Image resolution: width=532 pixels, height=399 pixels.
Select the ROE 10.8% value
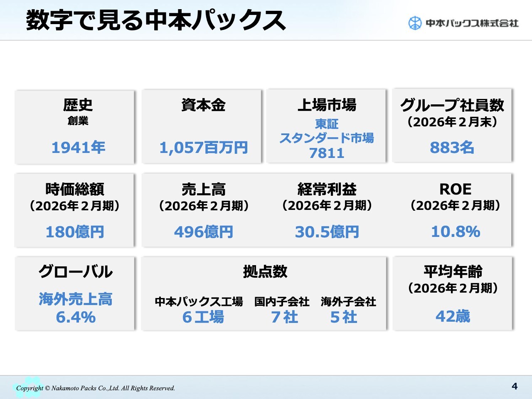(x=456, y=232)
